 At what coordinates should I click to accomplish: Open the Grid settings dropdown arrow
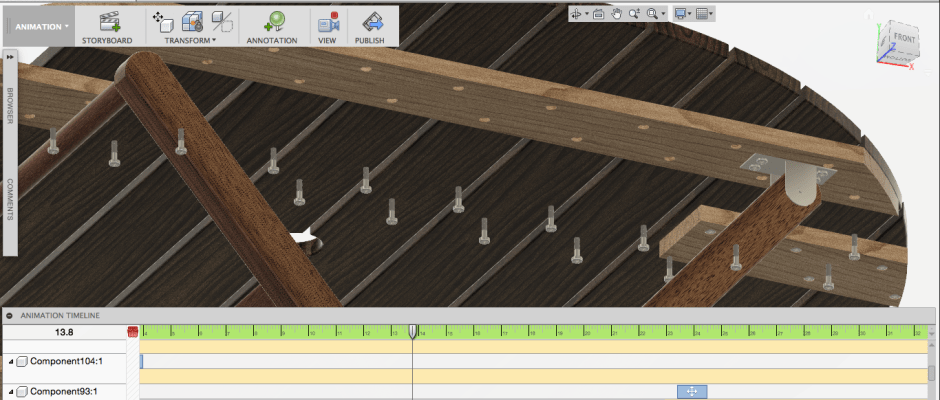tap(710, 14)
